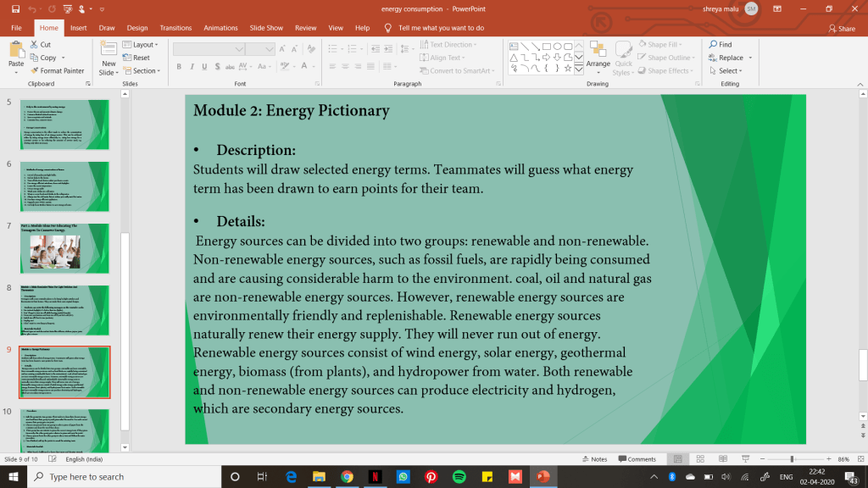Expand the Select dropdown in Editing
This screenshot has height=488, width=868.
click(725, 71)
